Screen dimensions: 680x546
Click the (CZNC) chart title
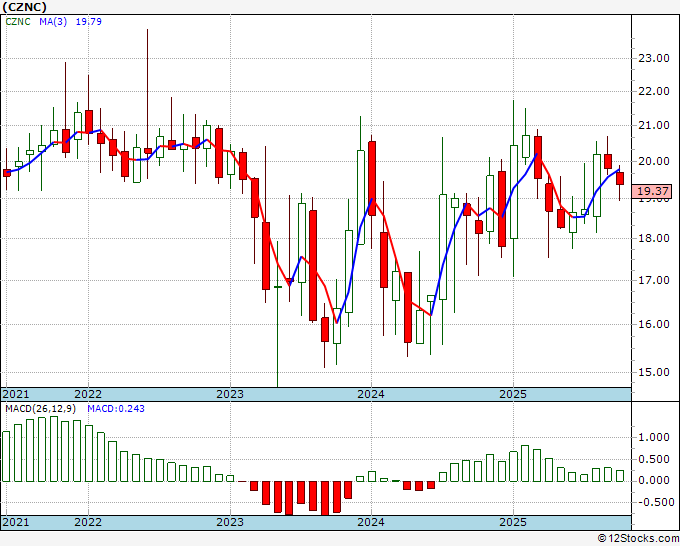[x=24, y=7]
